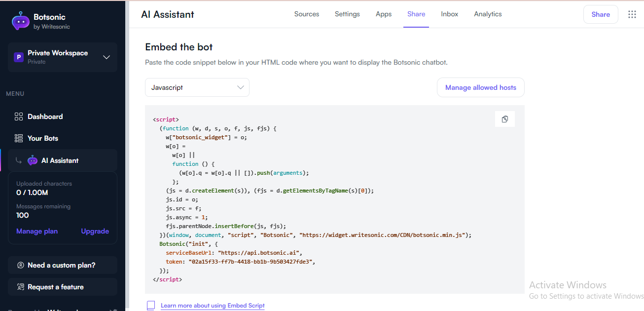Screen dimensions: 644x311
Task: Open the Settings tab
Action: (x=347, y=14)
